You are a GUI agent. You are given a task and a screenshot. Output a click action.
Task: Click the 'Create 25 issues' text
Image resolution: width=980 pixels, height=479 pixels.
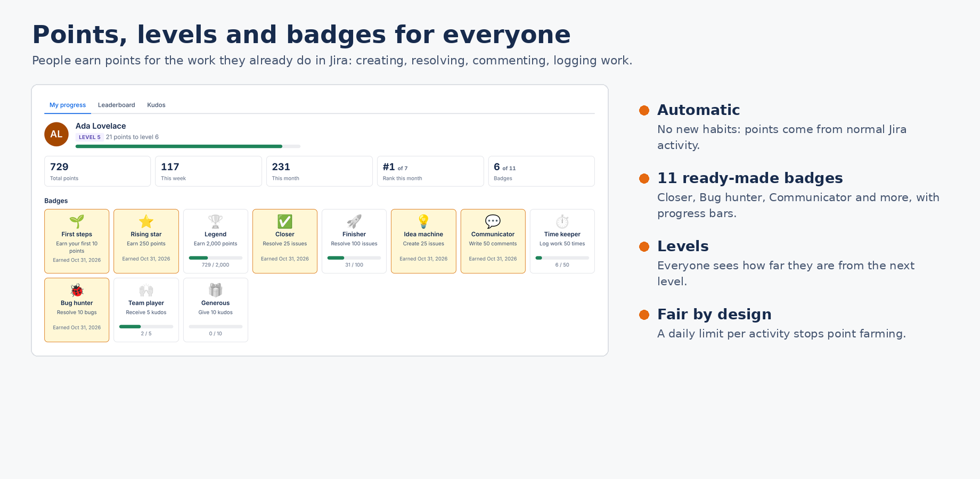(423, 244)
